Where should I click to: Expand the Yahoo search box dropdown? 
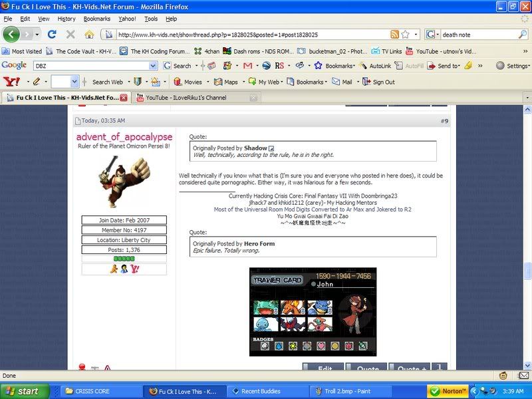74,82
